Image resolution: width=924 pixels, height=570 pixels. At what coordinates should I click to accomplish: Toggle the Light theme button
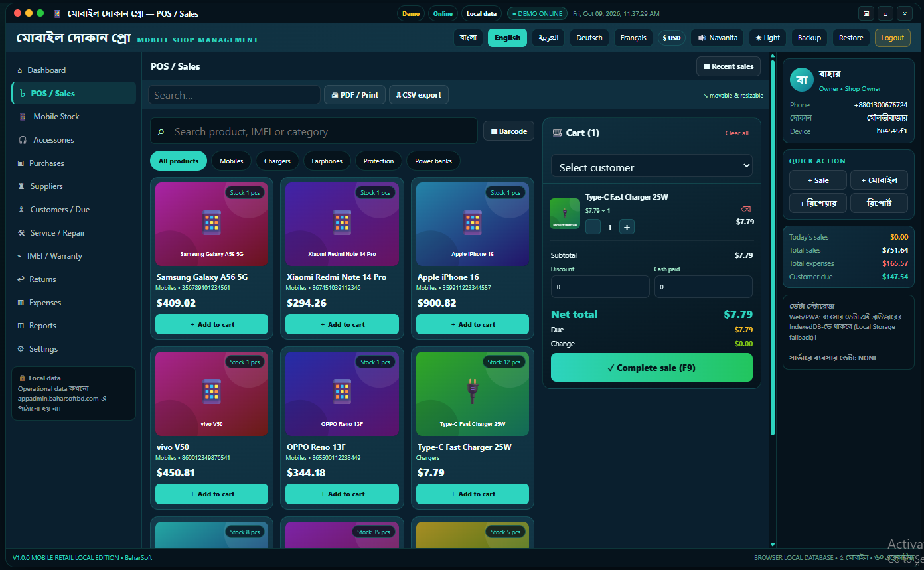point(767,38)
